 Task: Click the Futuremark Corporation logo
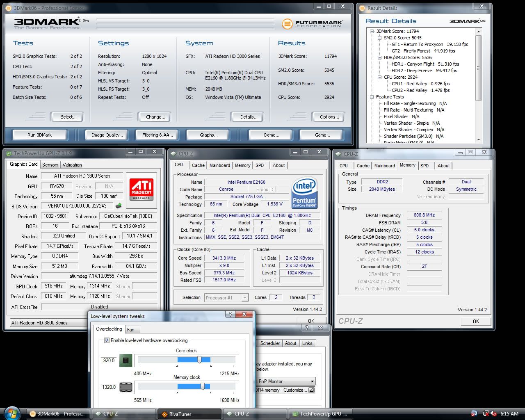coord(312,24)
